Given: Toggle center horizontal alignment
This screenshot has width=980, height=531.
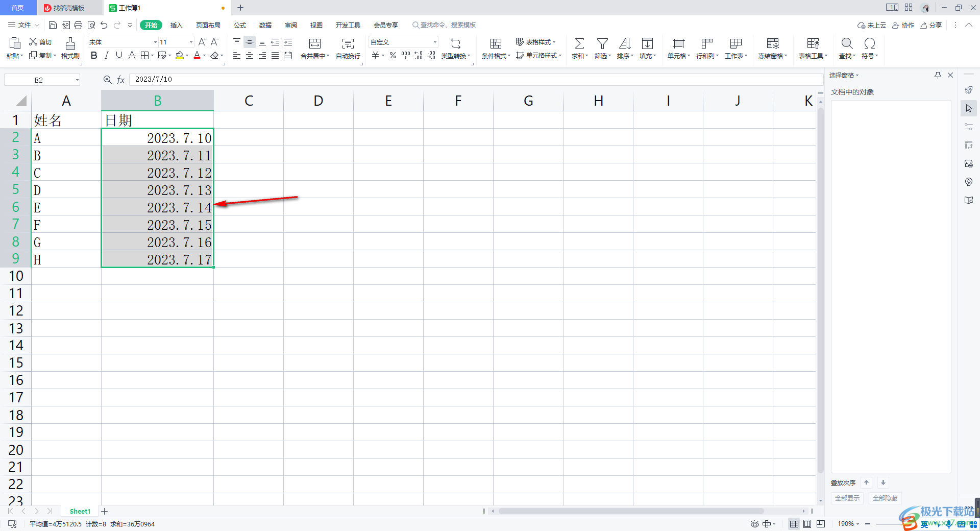Looking at the screenshot, I should tap(250, 56).
